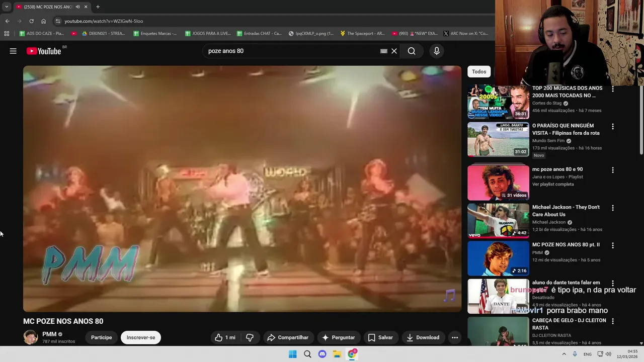This screenshot has height=362, width=644.
Task: Dislike the video with thumbs down
Action: pos(250,337)
